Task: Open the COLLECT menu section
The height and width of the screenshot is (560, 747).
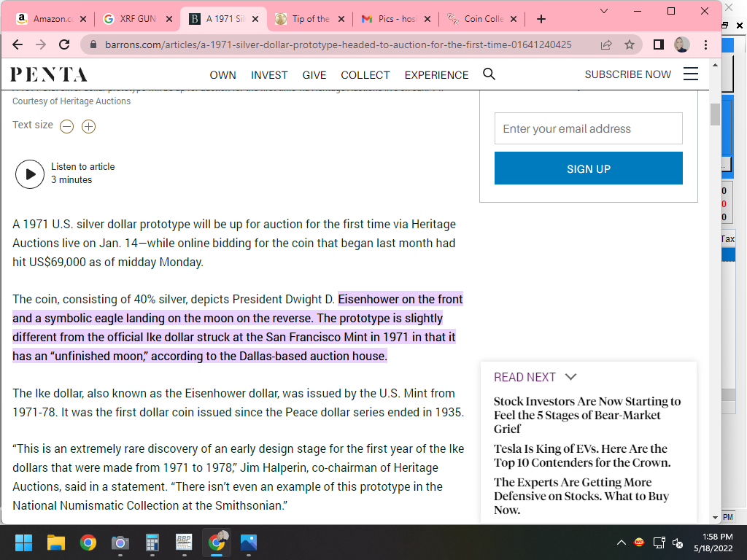Action: [365, 75]
